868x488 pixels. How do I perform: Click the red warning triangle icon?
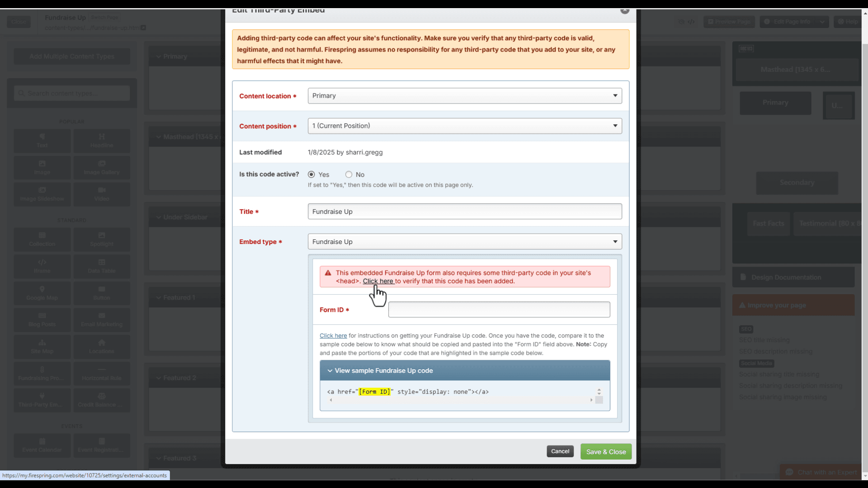[x=328, y=273]
